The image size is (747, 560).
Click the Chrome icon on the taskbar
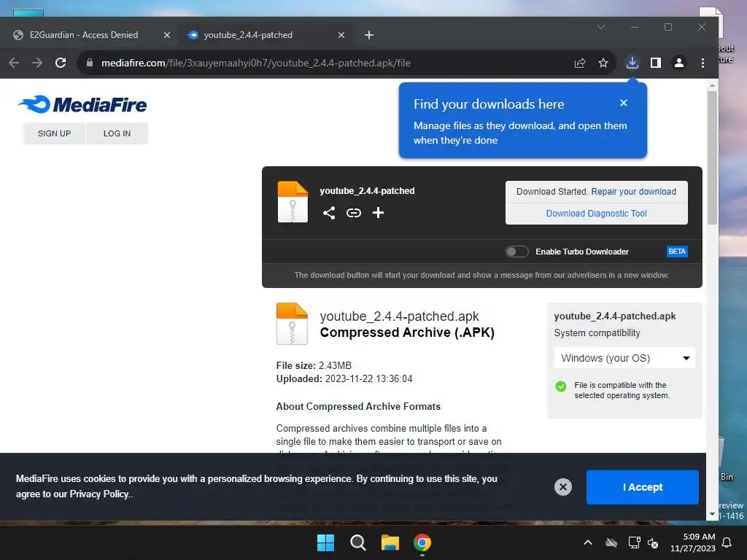click(422, 542)
